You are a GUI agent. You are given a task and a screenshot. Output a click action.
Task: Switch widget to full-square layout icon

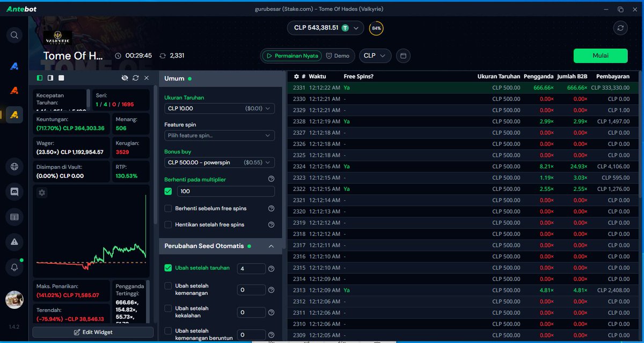(61, 78)
